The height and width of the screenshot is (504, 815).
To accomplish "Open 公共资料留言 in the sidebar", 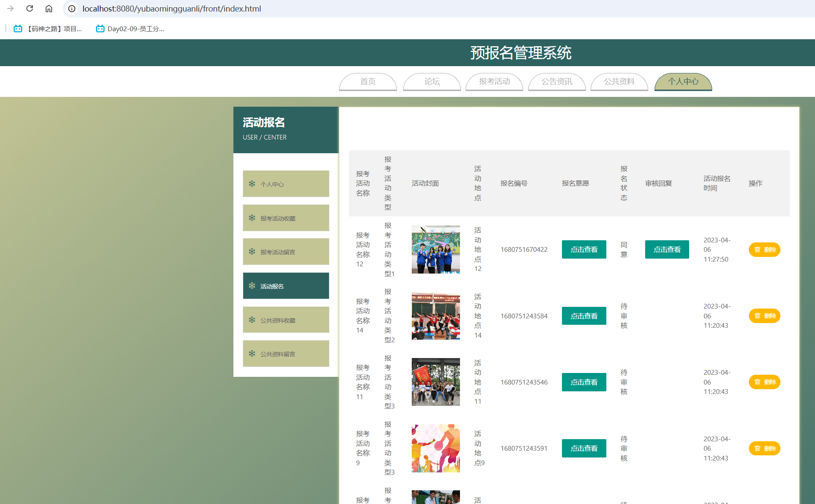I will click(x=286, y=354).
